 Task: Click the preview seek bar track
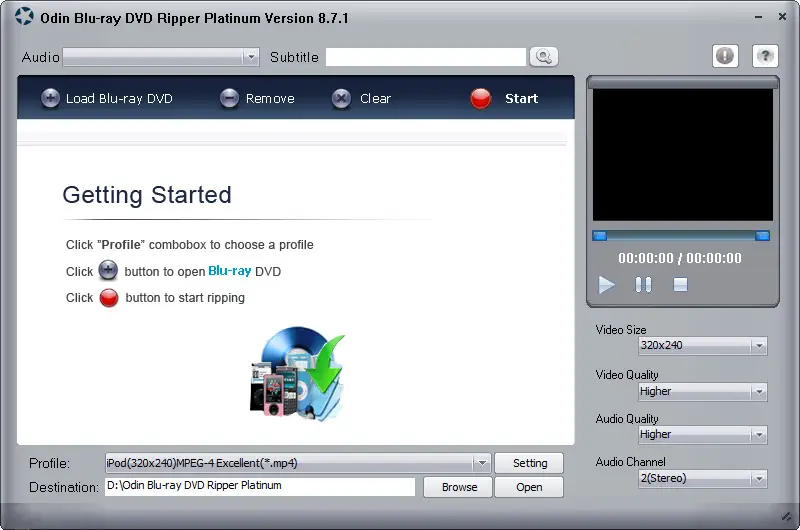coord(681,236)
